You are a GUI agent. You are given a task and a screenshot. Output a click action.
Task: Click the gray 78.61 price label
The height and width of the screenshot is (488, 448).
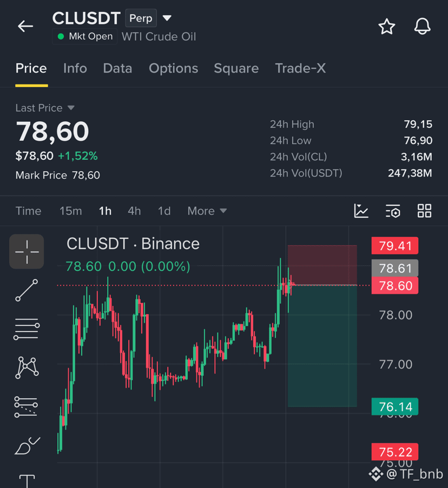(x=395, y=268)
